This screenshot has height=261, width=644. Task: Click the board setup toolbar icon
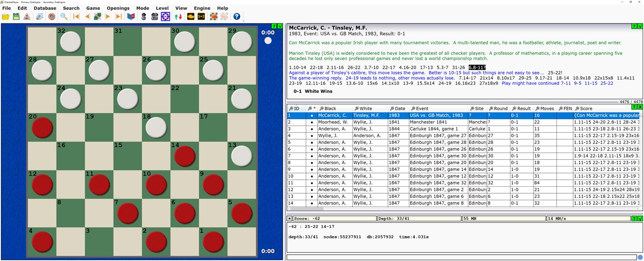pyautogui.click(x=214, y=17)
